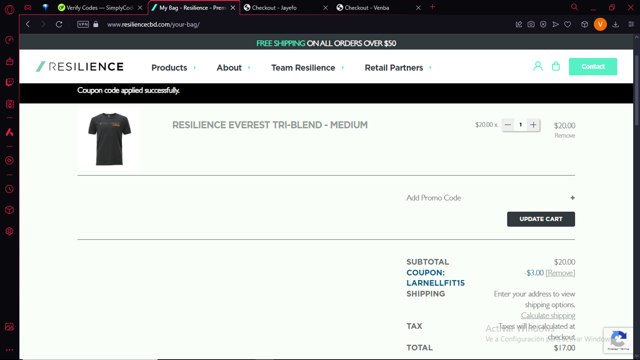Search open tabs magnifier icon

(x=574, y=7)
